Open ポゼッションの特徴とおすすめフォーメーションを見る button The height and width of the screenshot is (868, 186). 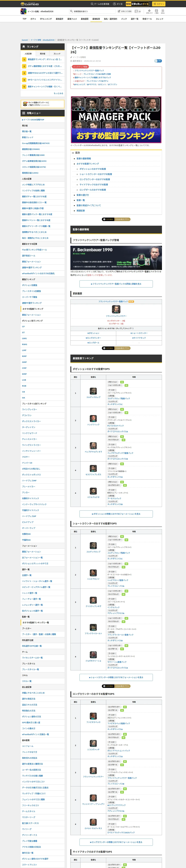[x=116, y=514]
